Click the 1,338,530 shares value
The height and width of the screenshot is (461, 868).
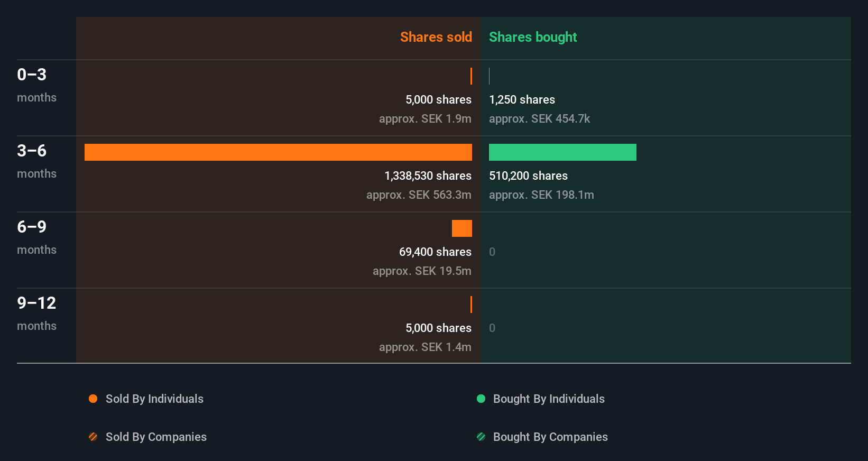pyautogui.click(x=428, y=176)
